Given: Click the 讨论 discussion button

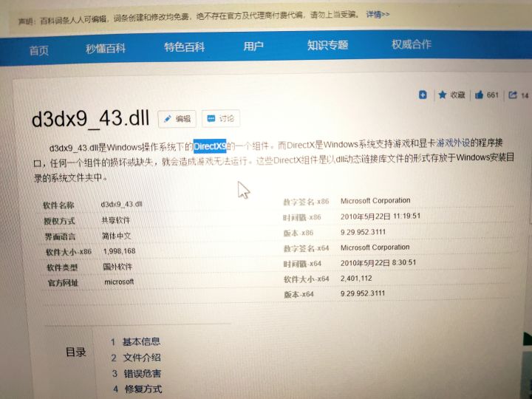Looking at the screenshot, I should coord(220,118).
